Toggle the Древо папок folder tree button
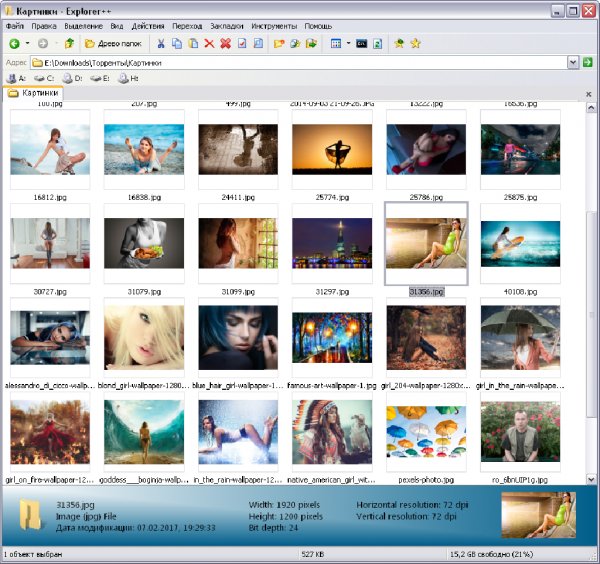 113,44
